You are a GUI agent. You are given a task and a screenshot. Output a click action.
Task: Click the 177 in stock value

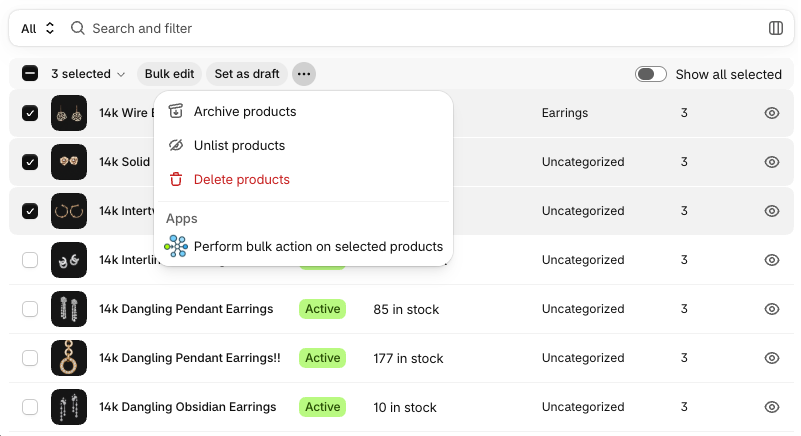pyautogui.click(x=408, y=358)
